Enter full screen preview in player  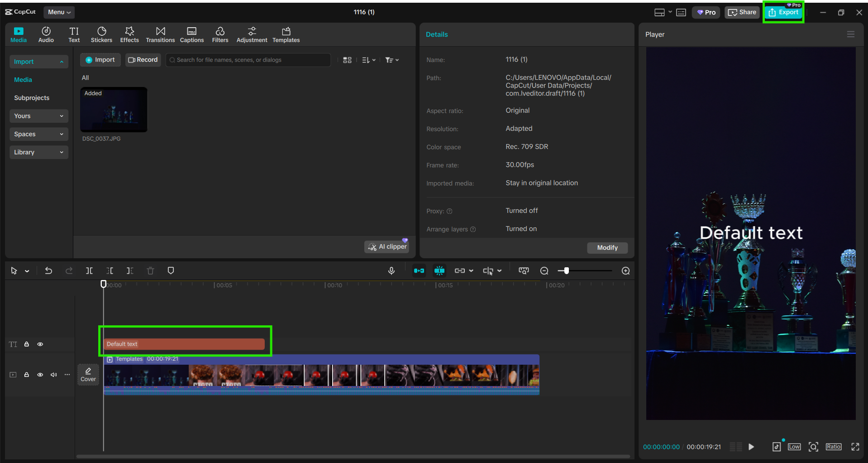(855, 447)
